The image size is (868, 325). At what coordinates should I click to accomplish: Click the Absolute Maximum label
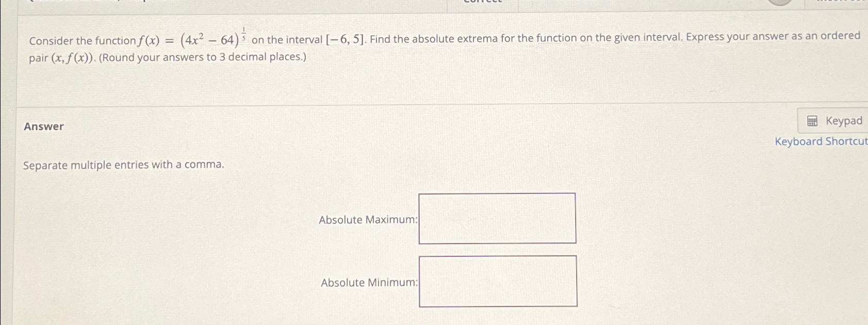[x=368, y=220]
